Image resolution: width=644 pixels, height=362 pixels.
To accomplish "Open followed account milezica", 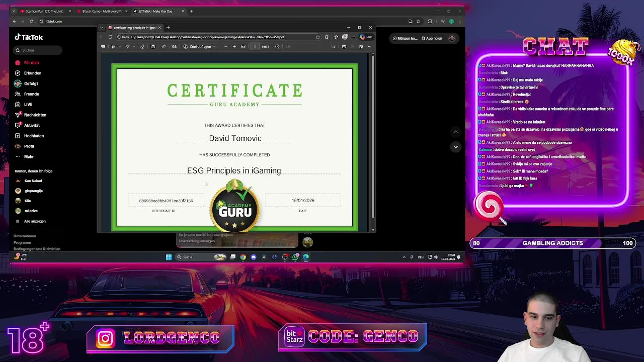I will pos(31,211).
